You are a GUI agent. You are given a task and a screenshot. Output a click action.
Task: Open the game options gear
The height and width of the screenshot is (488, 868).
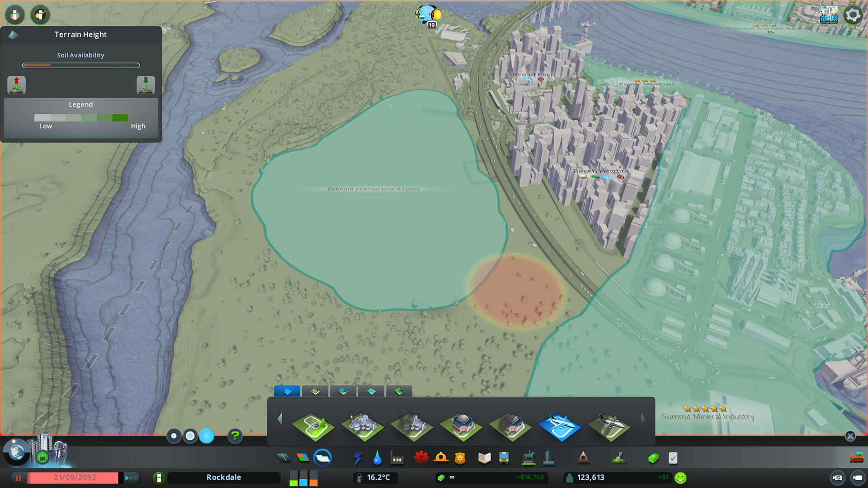click(x=853, y=15)
